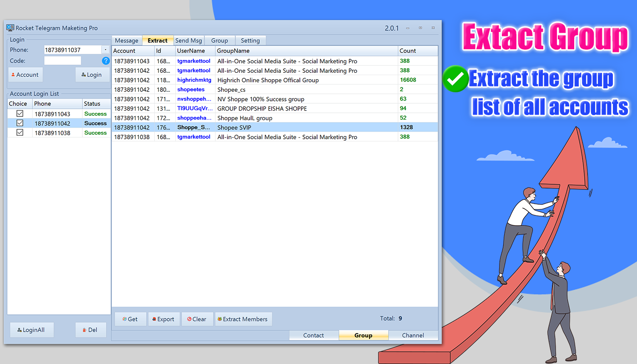The image size is (637, 364).
Task: Click the Rocket Telegram app icon in titlebar
Action: [x=10, y=28]
